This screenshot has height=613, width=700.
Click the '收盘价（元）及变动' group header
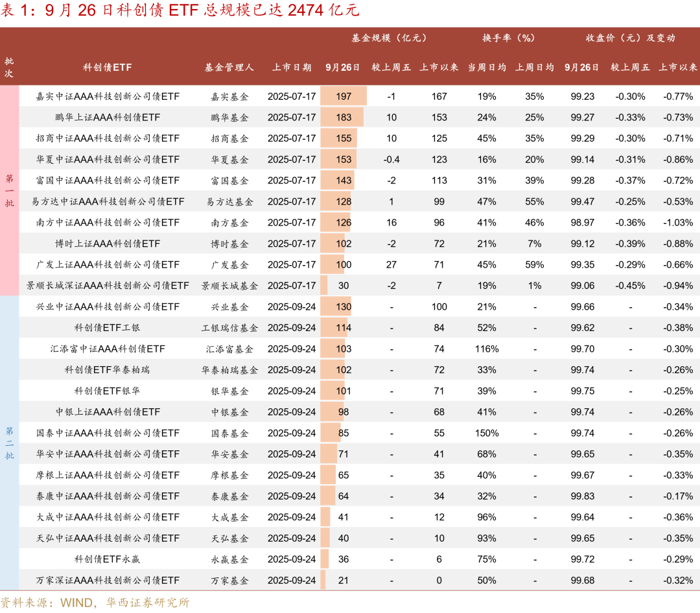(631, 38)
